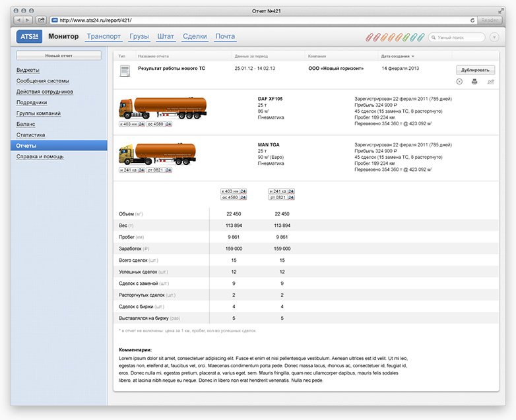Viewport: 516px width, 420px height.
Task: Open Справка и помощь in the sidebar
Action: tap(40, 157)
